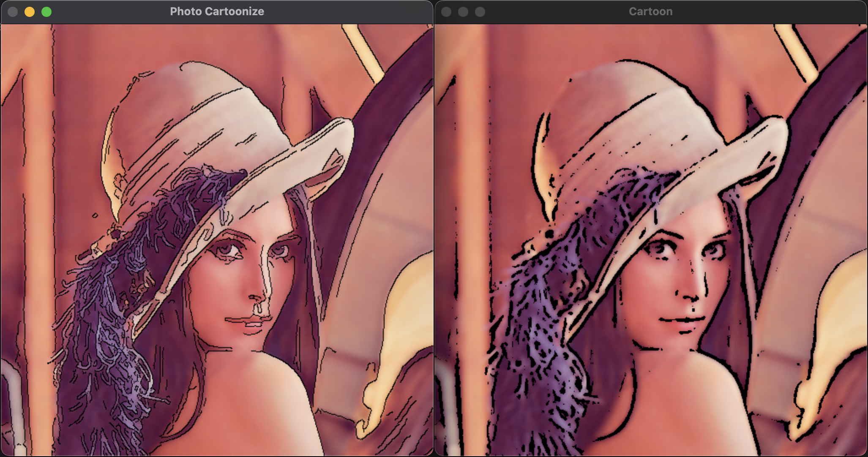Click the Photo Cartoonize title text

[x=217, y=11]
